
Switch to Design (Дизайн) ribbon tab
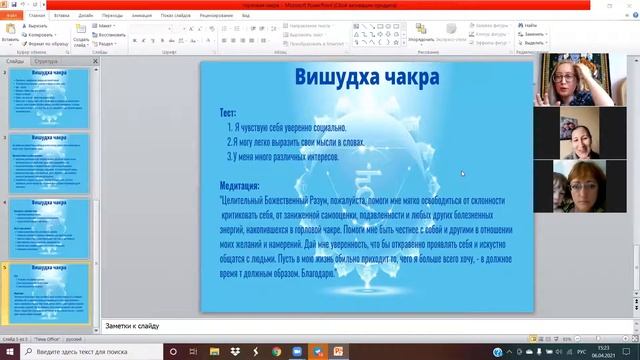tap(86, 16)
